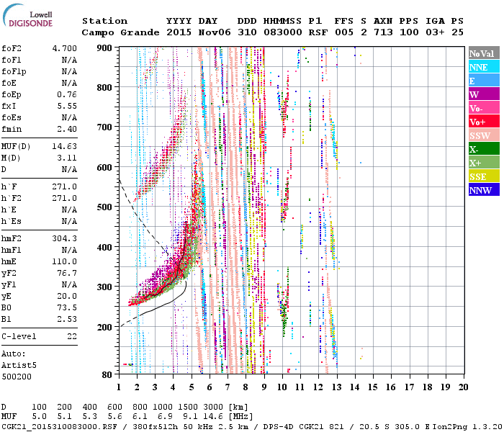Image resolution: width=504 pixels, height=432 pixels.
Task: Select the W legend color swatch
Action: [484, 94]
